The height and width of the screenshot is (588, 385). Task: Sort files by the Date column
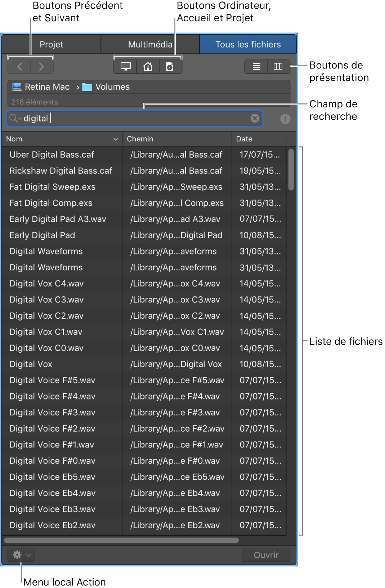coord(244,139)
